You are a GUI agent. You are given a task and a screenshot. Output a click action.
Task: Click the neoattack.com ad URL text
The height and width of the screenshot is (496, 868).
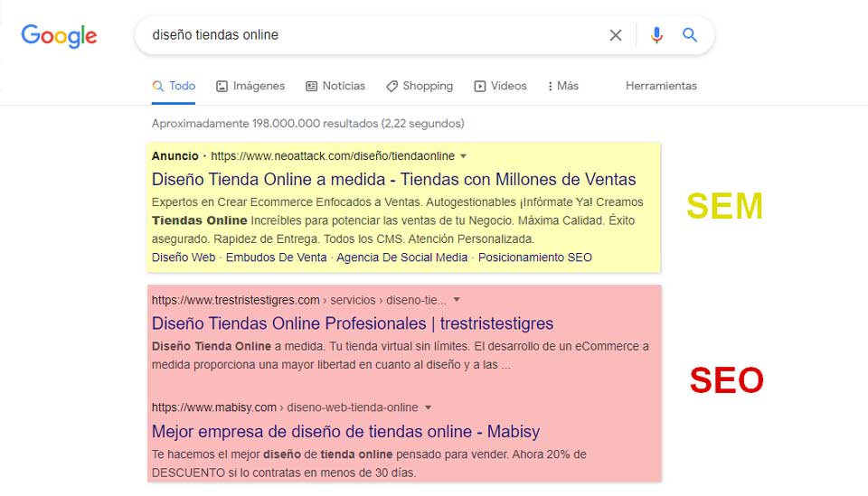[x=333, y=156]
